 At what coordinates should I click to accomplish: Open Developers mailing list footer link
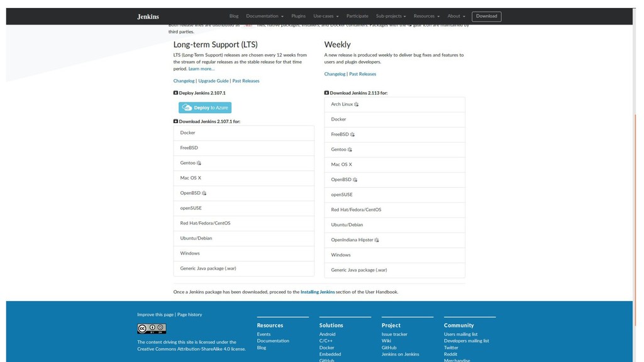point(466,341)
